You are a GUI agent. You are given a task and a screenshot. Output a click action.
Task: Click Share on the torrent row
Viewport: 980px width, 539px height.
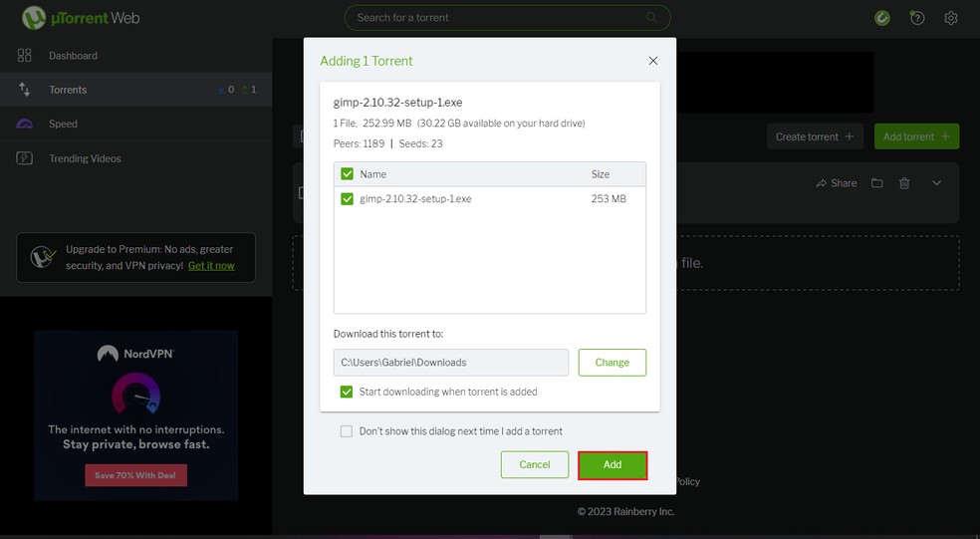point(837,183)
